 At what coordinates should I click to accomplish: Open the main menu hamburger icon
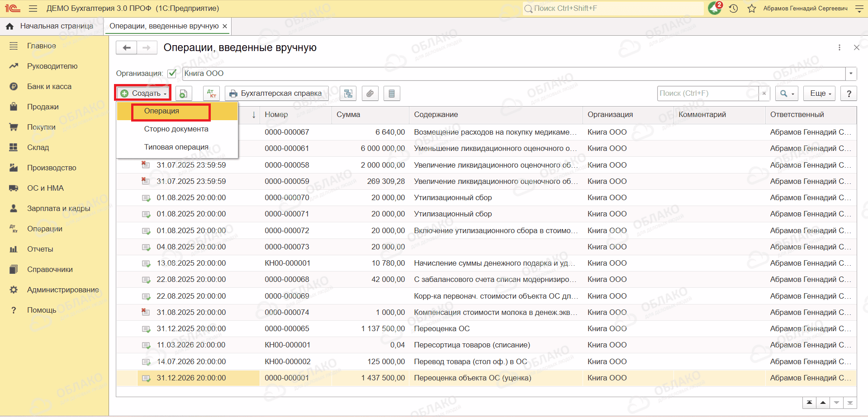33,9
